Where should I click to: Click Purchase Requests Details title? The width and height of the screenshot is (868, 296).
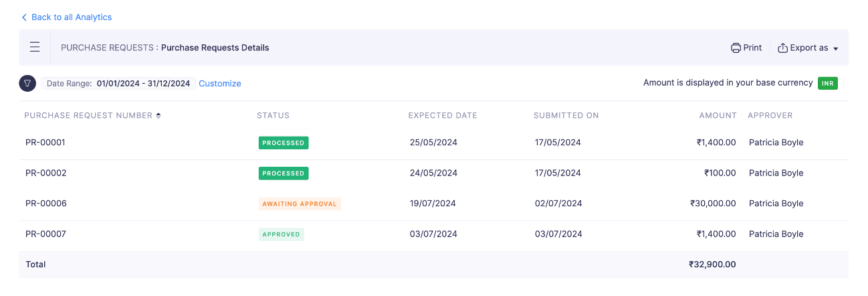215,48
